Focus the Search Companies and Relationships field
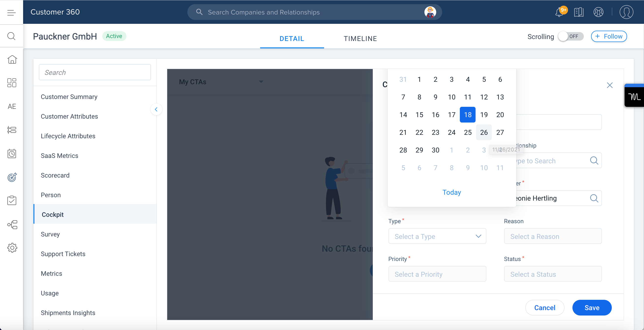 [x=315, y=12]
